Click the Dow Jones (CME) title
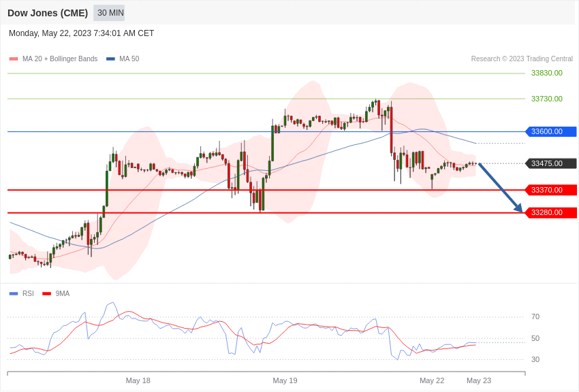This screenshot has height=392, width=579. (48, 13)
